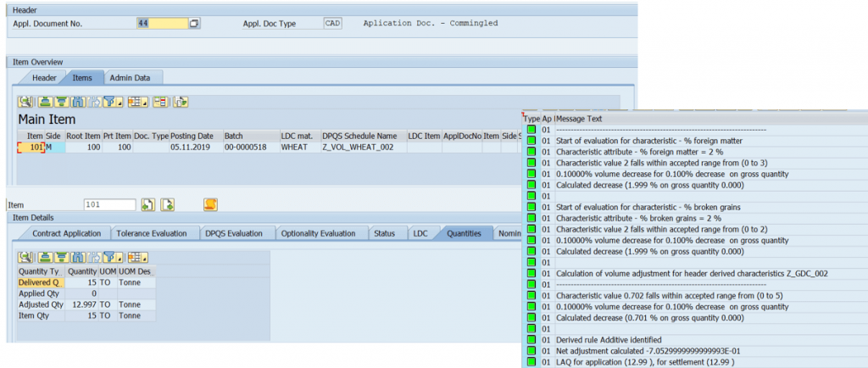Click Posting Date cell 05.11.2019
The image size is (868, 368).
coord(196,148)
